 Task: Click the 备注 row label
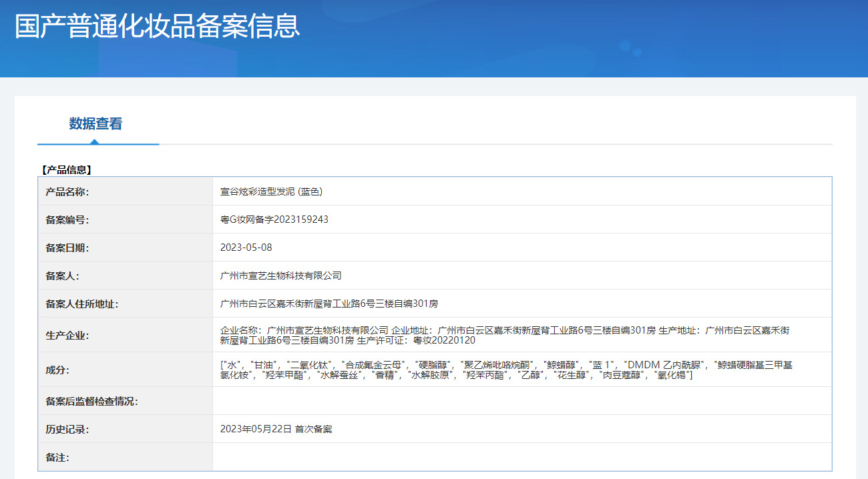click(59, 457)
